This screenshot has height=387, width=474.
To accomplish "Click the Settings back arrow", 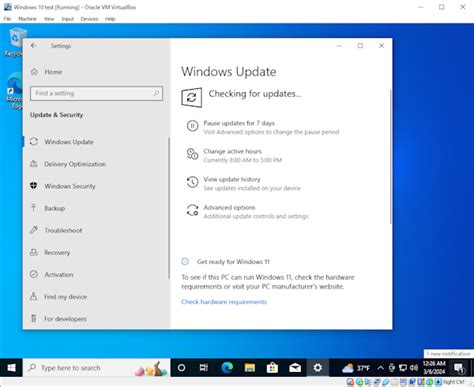I will (34, 45).
